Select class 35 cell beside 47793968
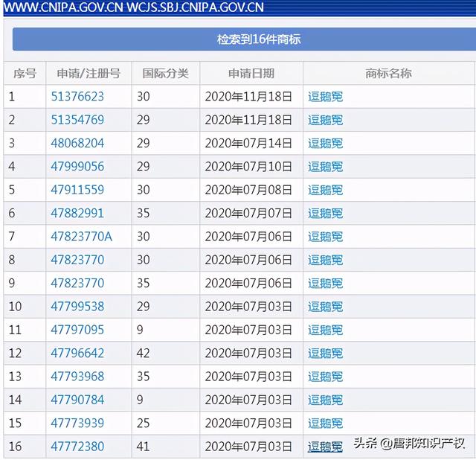Viewport: 476px width, 460px height. click(x=166, y=377)
